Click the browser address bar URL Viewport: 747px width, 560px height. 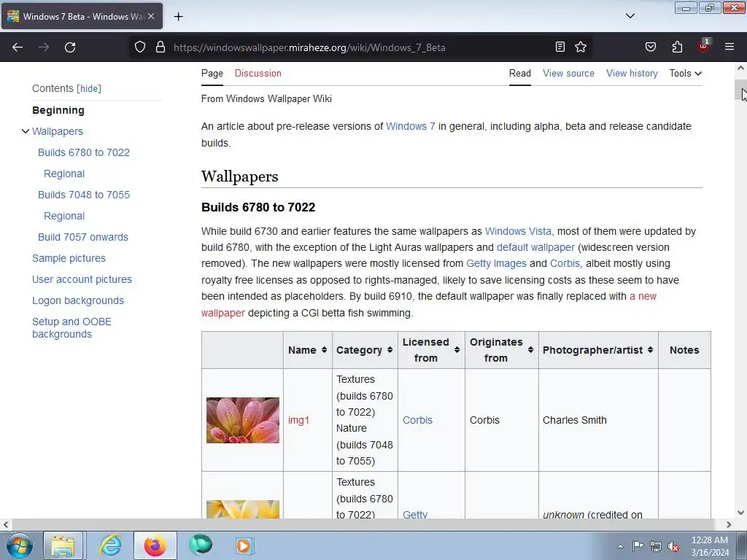309,47
